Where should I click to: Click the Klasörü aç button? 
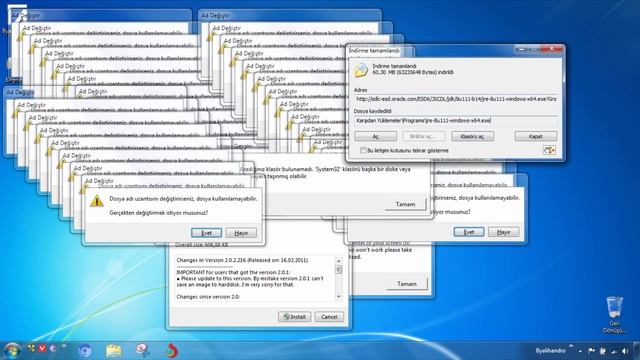click(x=472, y=136)
